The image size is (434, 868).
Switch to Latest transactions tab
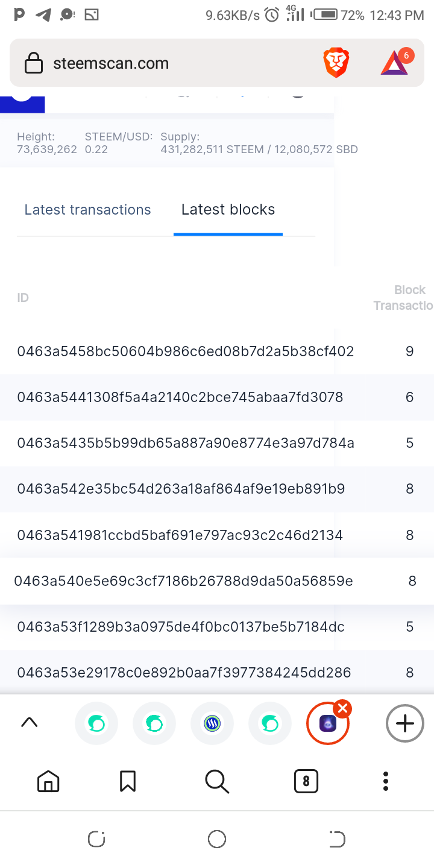[87, 210]
